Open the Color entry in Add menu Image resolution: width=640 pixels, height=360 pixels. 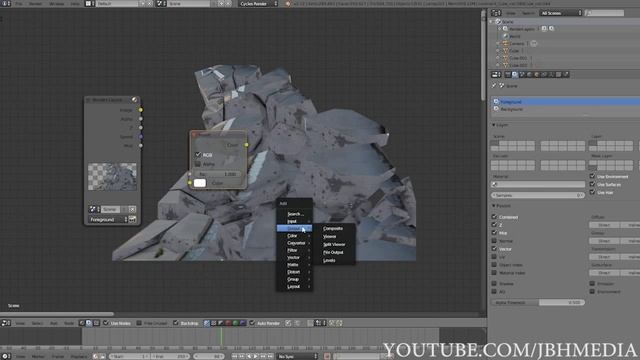[294, 236]
